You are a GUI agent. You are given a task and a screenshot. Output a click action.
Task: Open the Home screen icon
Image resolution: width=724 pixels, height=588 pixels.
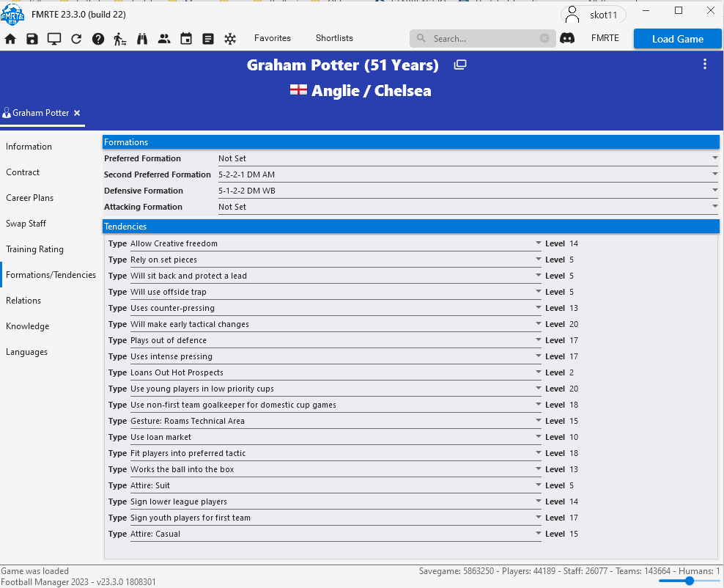pos(10,39)
